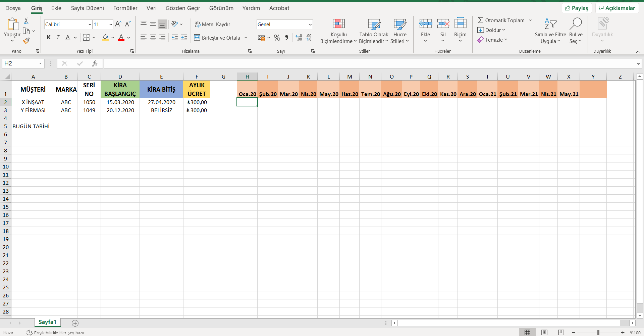Click the Copy icon in Pano group
This screenshot has height=336, width=644.
26,31
